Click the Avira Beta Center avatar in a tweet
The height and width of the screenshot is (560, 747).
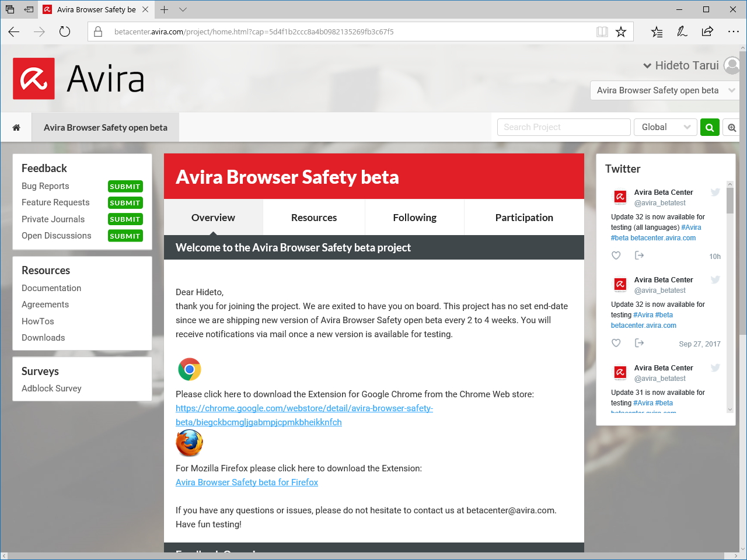pyautogui.click(x=620, y=197)
